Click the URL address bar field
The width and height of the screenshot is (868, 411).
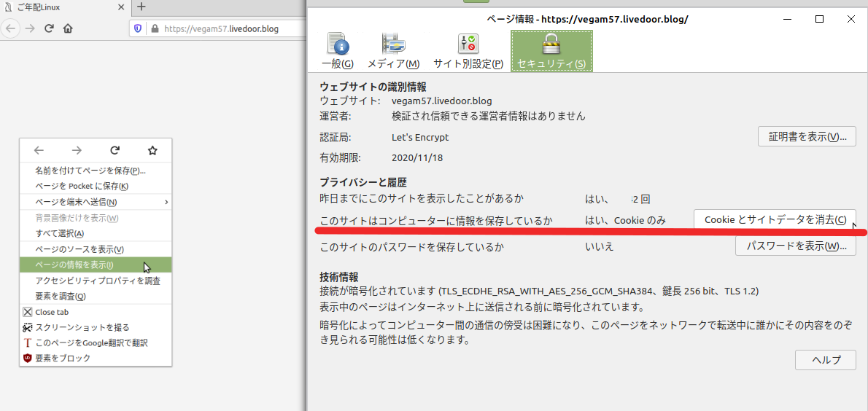[x=217, y=28]
